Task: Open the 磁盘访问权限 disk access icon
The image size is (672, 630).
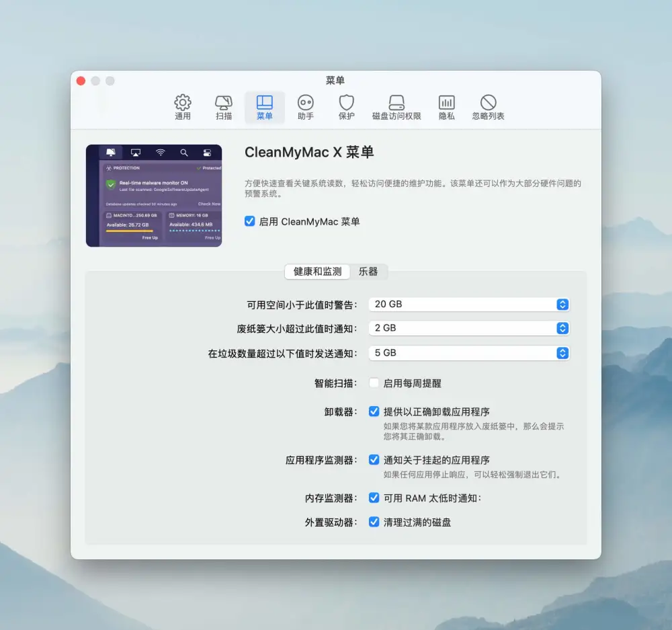Action: [x=396, y=103]
